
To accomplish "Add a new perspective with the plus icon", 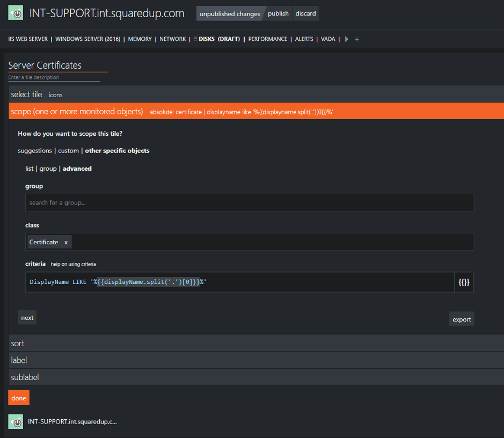I will [x=357, y=39].
